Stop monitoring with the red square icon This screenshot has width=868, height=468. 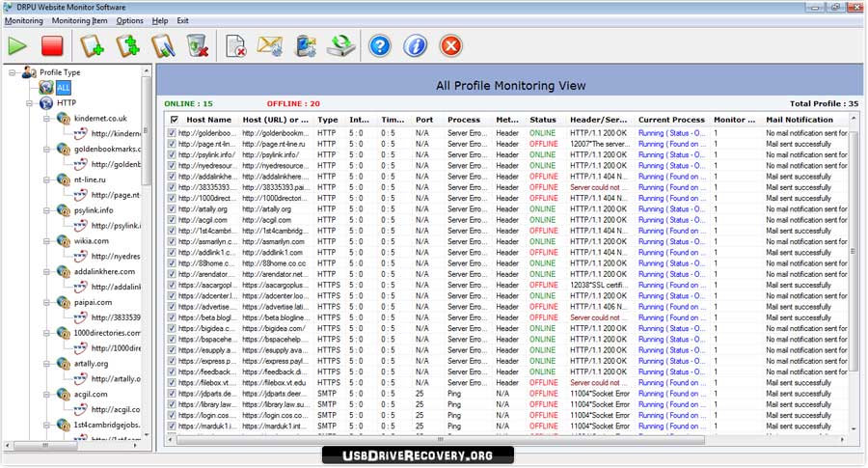click(52, 46)
